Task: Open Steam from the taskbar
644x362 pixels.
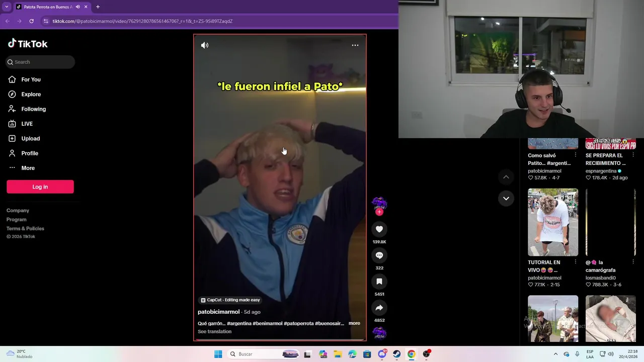Action: (x=396, y=354)
